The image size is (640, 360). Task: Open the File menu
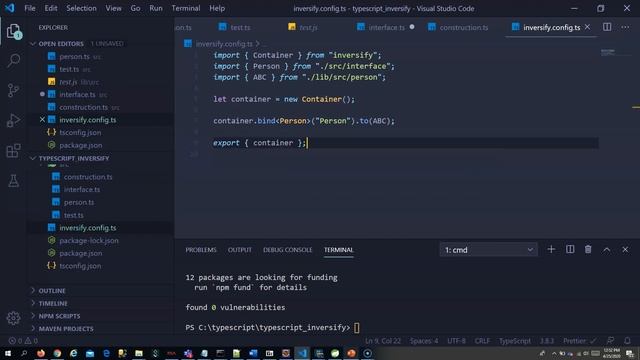tap(30, 8)
